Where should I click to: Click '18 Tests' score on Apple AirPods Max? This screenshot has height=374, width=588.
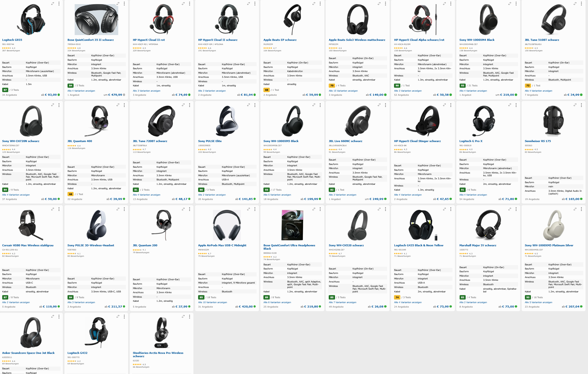pyautogui.click(x=212, y=298)
